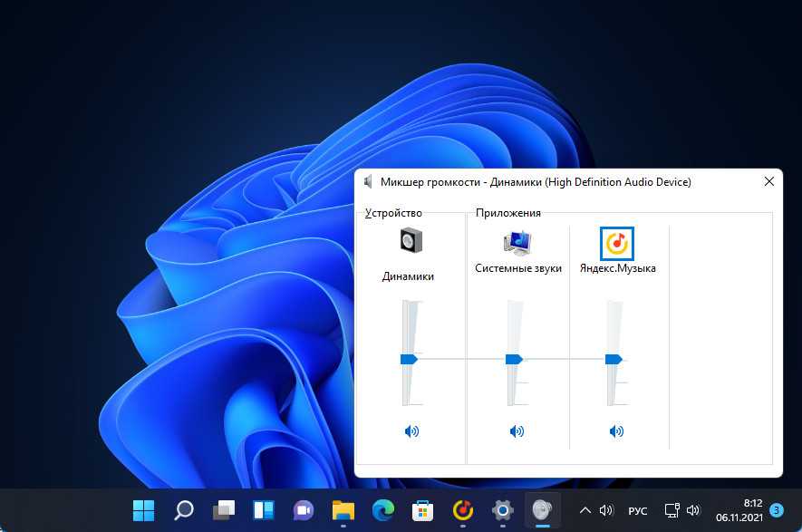This screenshot has height=532, width=802.
Task: Click the Динамики volume slider handle
Action: pos(409,359)
